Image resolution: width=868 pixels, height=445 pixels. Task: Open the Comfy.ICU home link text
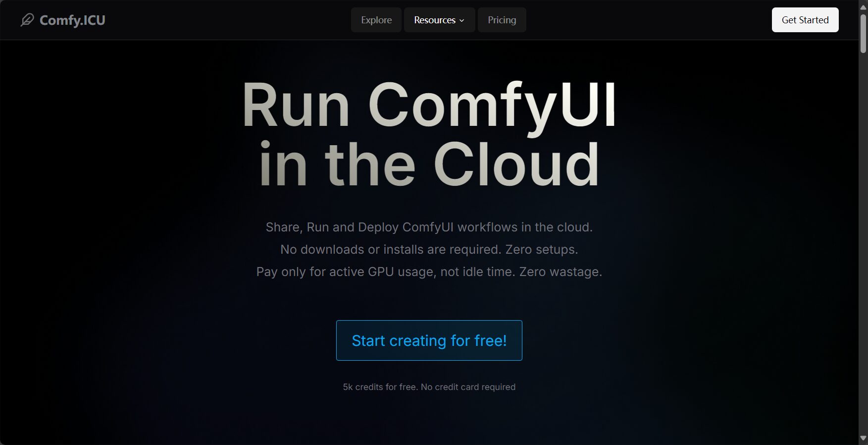72,20
